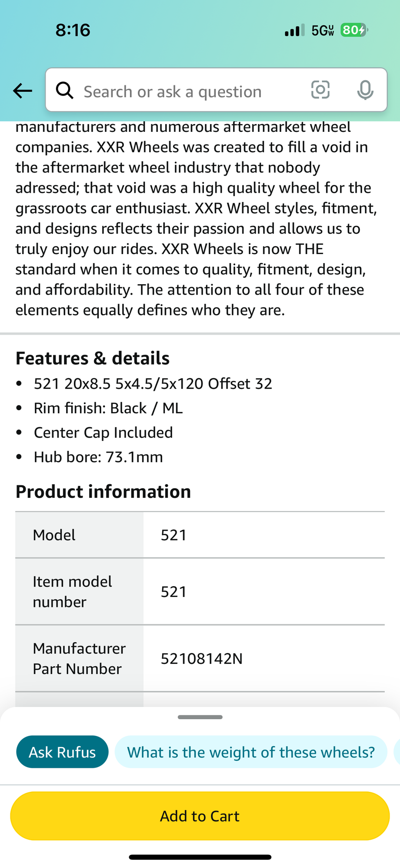Screen dimensions: 400x868
Task: Tap the bottom sheet drag handle
Action: coord(200,717)
